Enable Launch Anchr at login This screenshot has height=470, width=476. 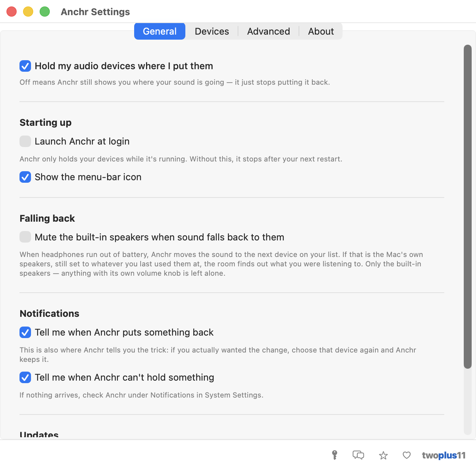tap(25, 141)
